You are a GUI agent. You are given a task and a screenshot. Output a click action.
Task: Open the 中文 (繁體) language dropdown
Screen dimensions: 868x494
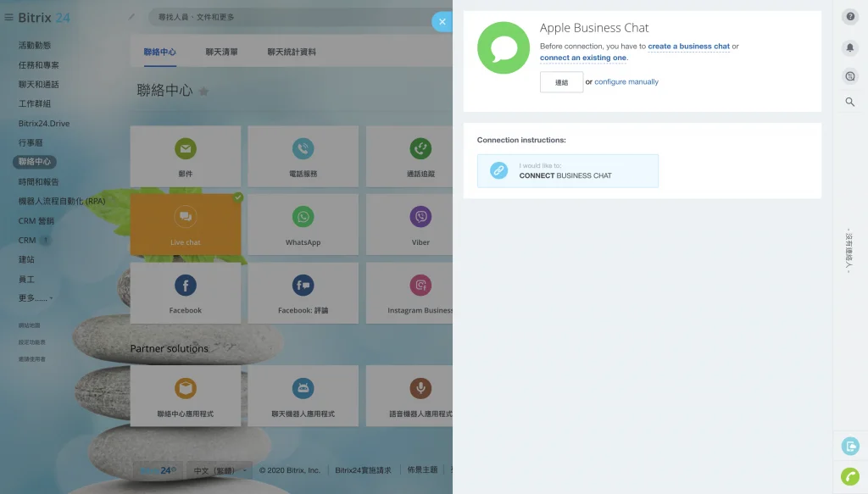pyautogui.click(x=219, y=470)
